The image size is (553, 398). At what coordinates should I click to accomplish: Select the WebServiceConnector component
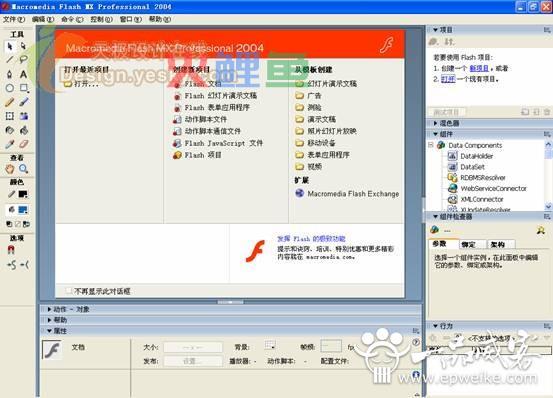pyautogui.click(x=487, y=188)
